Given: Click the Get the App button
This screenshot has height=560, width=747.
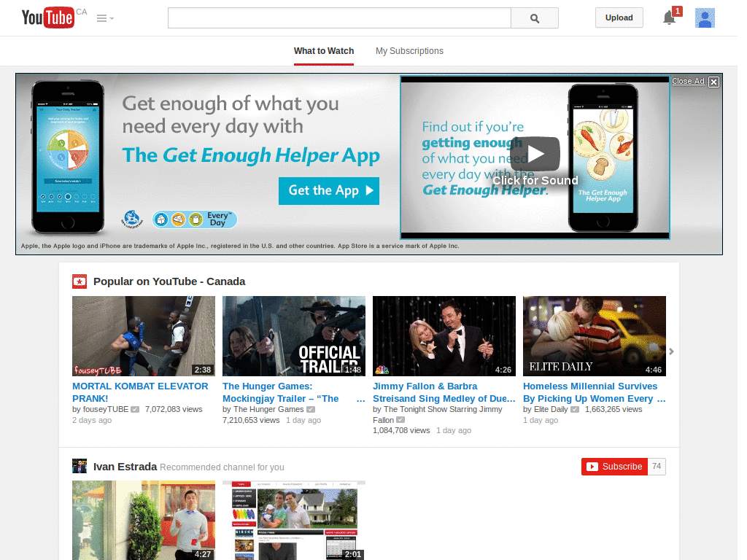Looking at the screenshot, I should pyautogui.click(x=329, y=190).
